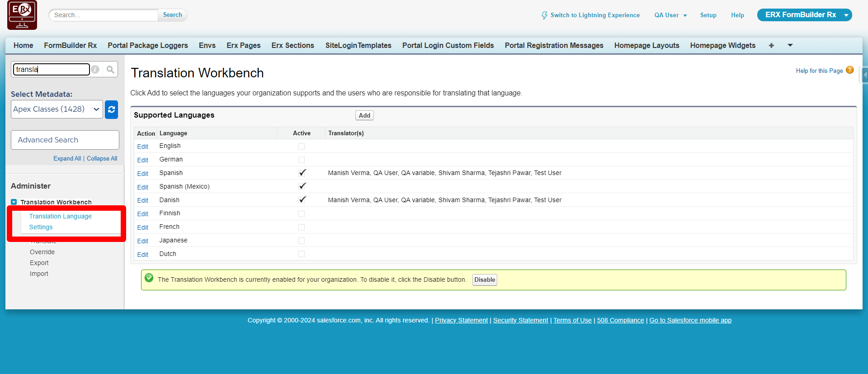Image resolution: width=868 pixels, height=374 pixels.
Task: Open the Select Metadata dropdown
Action: [57, 109]
